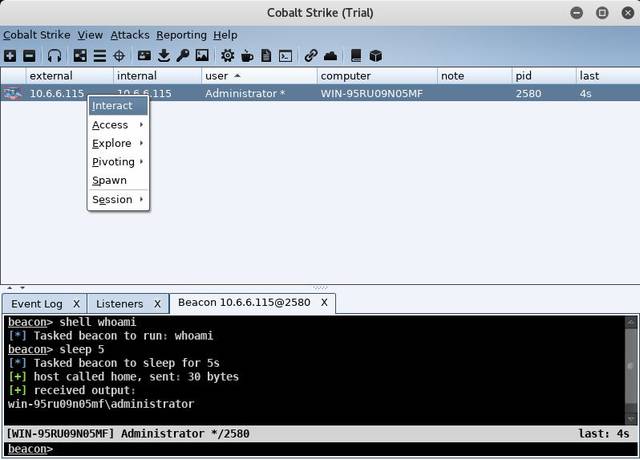The width and height of the screenshot is (640, 460).
Task: Click the connect to team server plus icon
Action: click(x=10, y=56)
